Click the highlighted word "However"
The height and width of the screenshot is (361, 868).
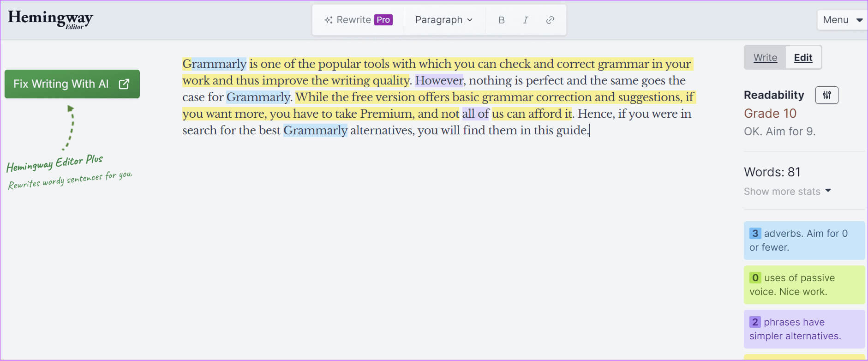(439, 80)
